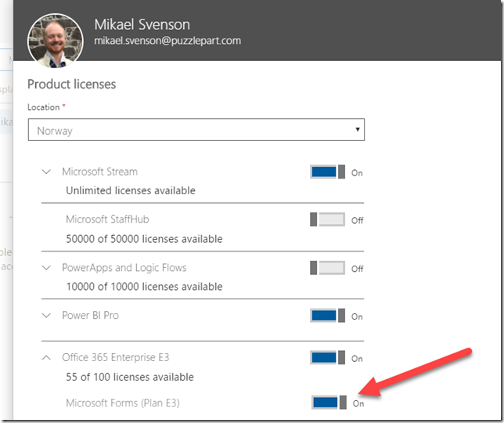Click the Microsoft Forms (Plan E3) label
The height and width of the screenshot is (423, 504).
122,403
